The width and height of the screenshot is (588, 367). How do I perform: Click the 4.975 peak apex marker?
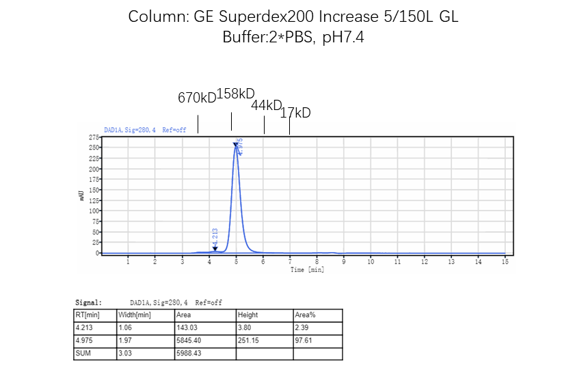pos(236,144)
